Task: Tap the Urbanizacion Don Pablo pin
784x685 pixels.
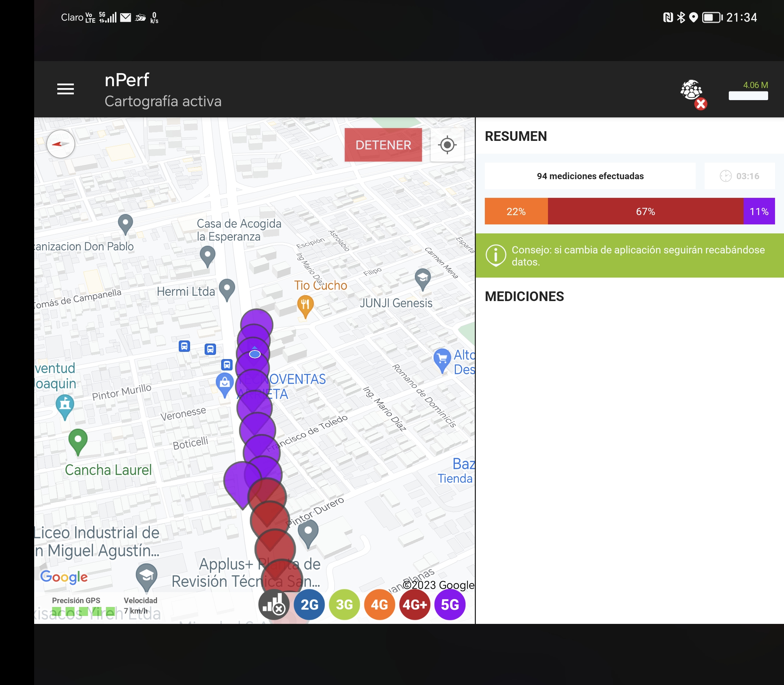Action: tap(125, 224)
